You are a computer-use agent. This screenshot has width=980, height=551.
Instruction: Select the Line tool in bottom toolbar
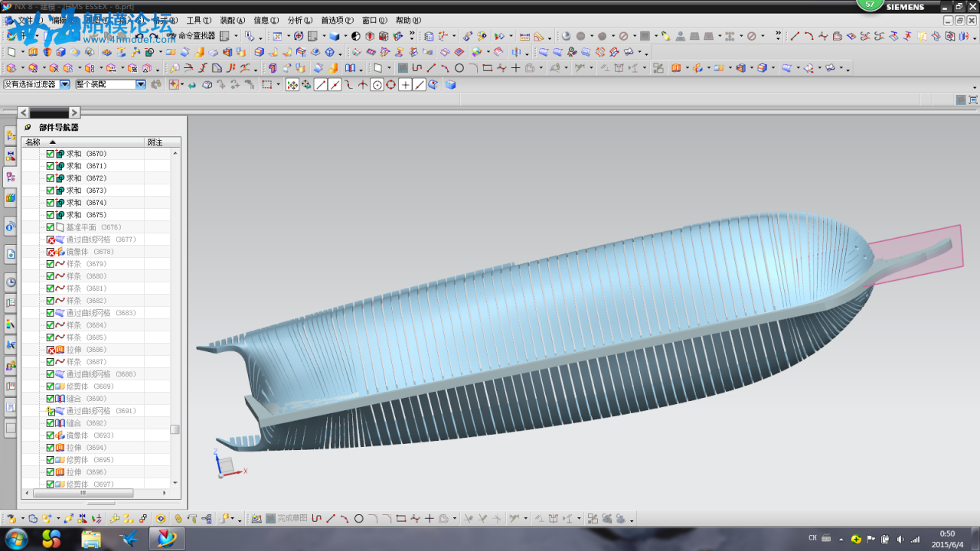331,518
